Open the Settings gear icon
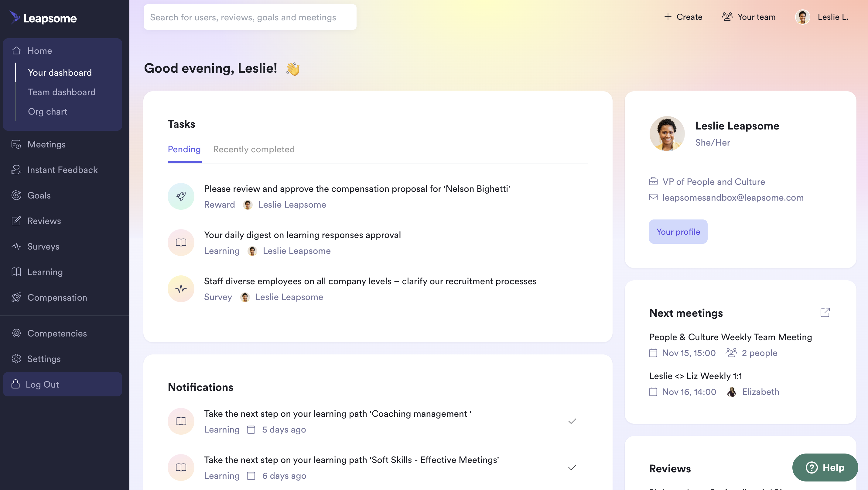 16,359
